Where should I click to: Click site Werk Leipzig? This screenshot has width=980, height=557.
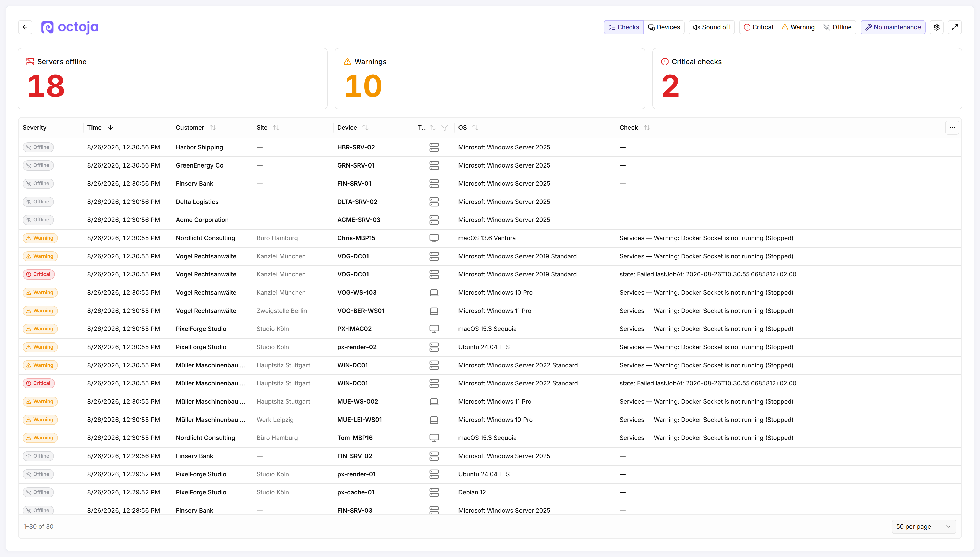click(x=275, y=420)
